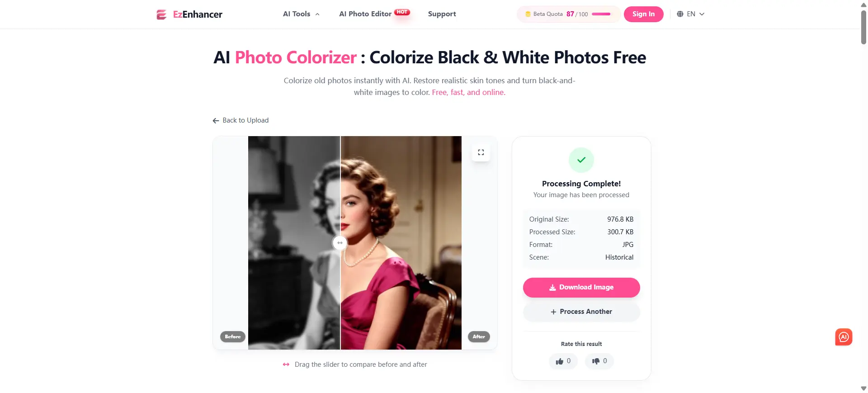Viewport: 868px width, 393px height.
Task: Click the Before label on the image
Action: pyautogui.click(x=233, y=337)
